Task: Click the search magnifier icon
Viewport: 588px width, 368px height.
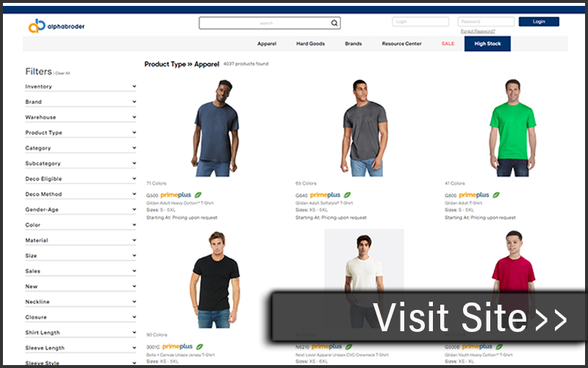Action: coord(334,24)
